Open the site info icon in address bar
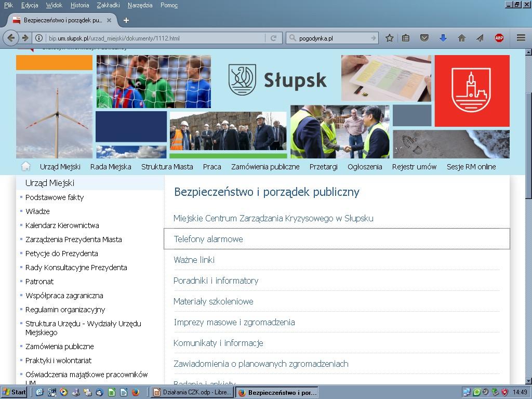532x399 pixels. tap(39, 38)
